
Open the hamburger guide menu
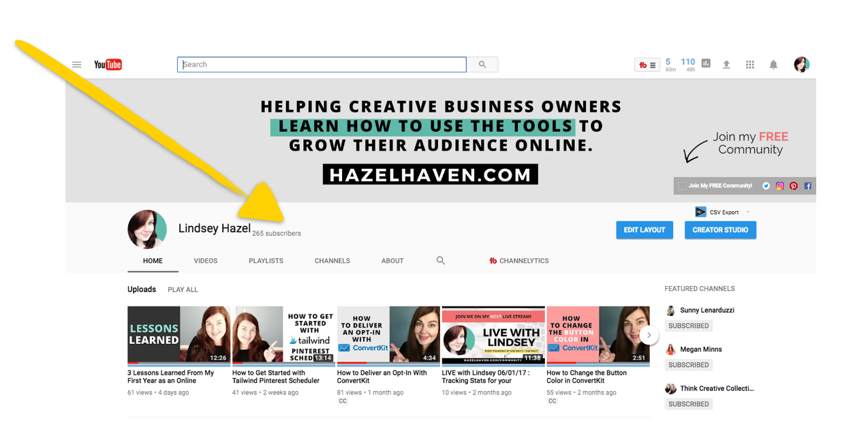pos(77,65)
